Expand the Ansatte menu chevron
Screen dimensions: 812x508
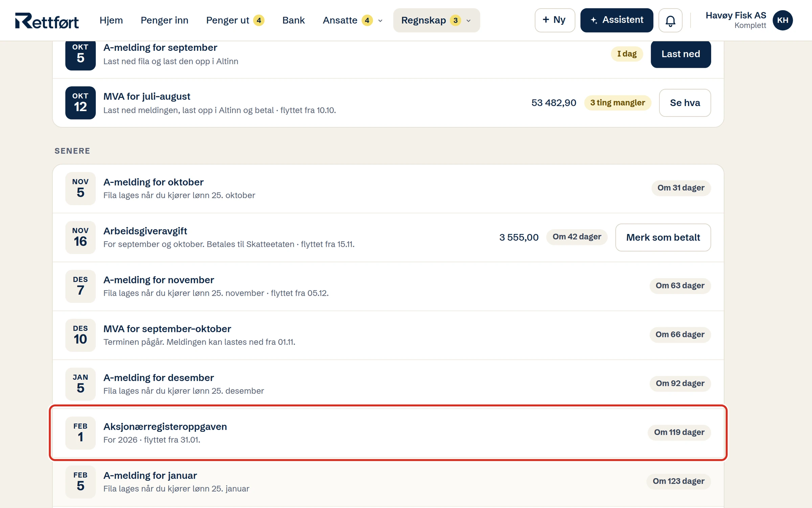(380, 21)
